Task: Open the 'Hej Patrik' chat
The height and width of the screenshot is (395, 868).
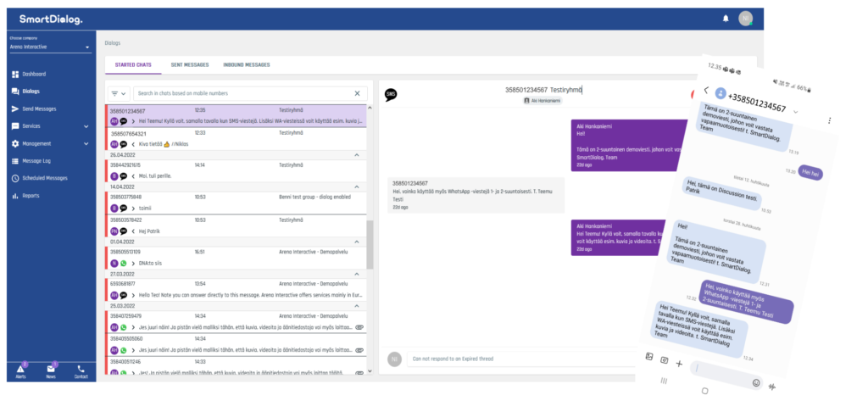Action: [236, 225]
